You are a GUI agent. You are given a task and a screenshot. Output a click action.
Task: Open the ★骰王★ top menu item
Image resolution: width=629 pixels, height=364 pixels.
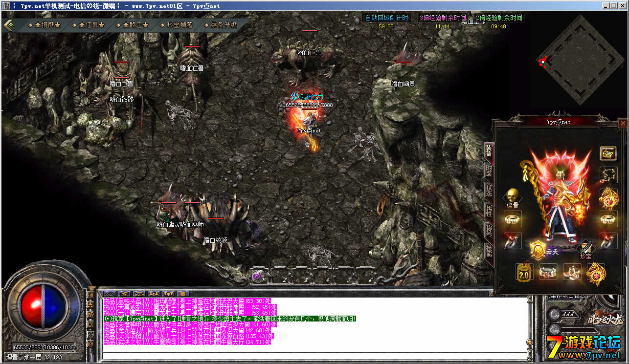135,25
